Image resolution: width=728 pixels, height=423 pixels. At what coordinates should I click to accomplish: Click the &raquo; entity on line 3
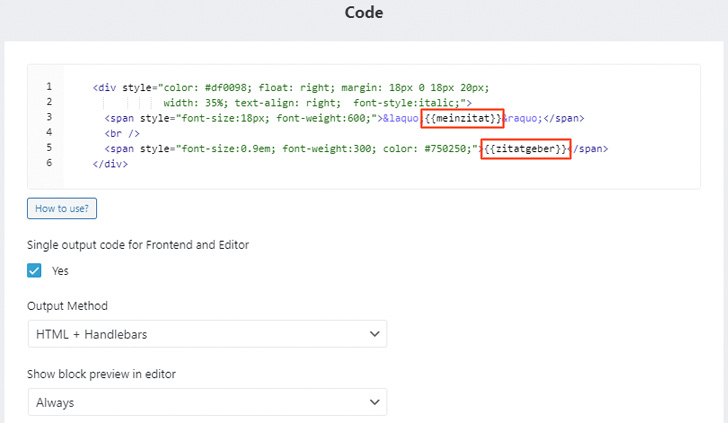pyautogui.click(x=523, y=118)
